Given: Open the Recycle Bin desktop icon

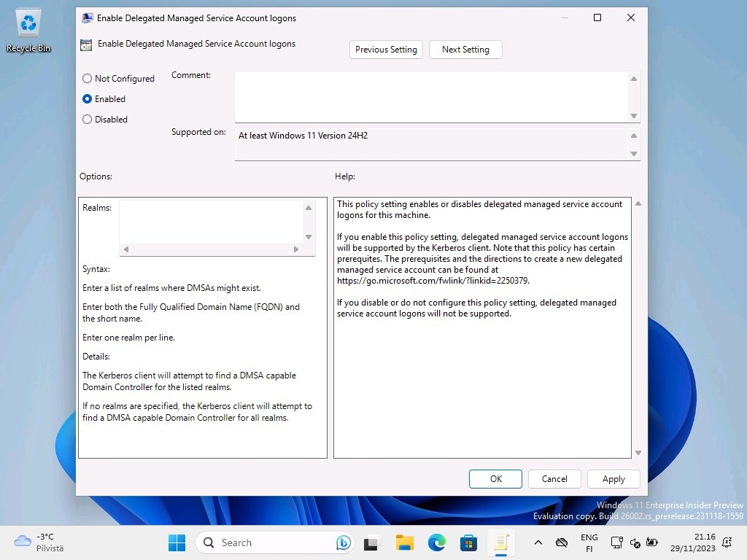Looking at the screenshot, I should point(28,31).
